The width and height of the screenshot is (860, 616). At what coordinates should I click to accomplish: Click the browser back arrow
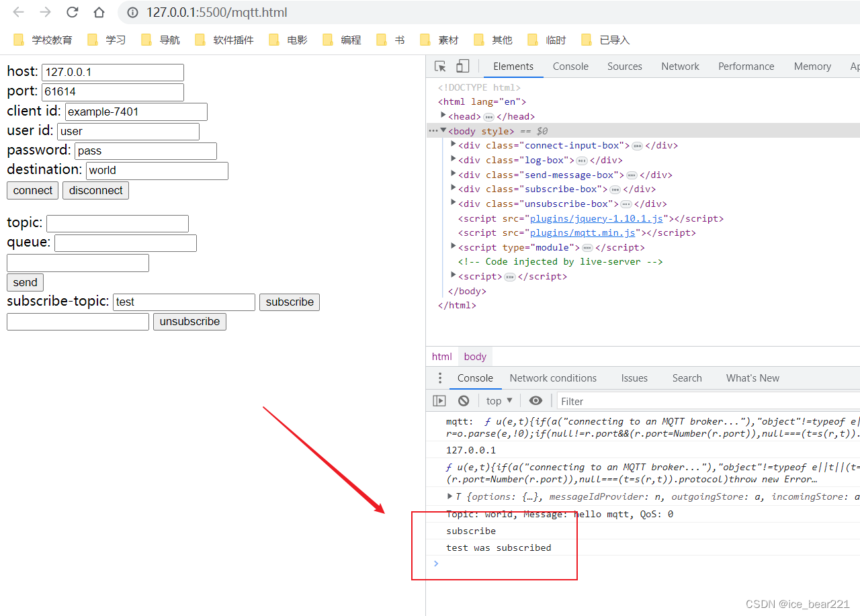coord(19,12)
